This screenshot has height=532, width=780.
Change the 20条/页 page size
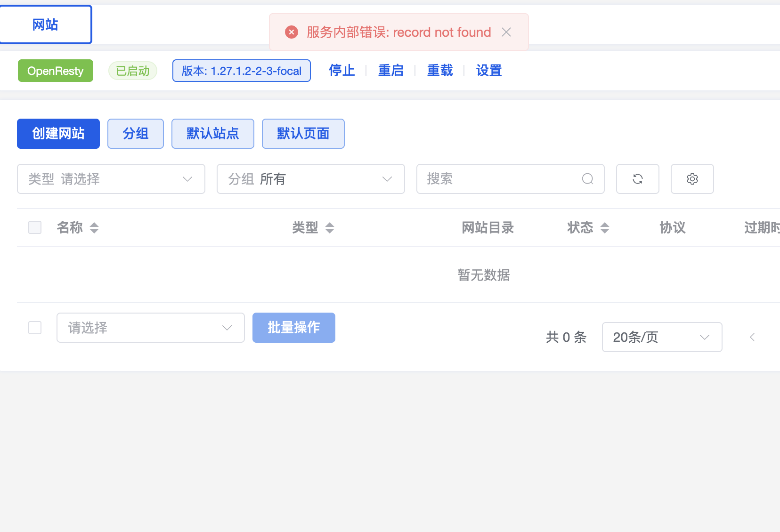[662, 337]
